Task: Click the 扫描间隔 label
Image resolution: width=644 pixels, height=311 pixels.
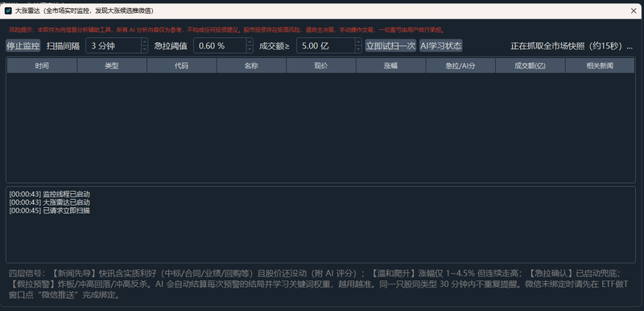Action: [x=63, y=46]
